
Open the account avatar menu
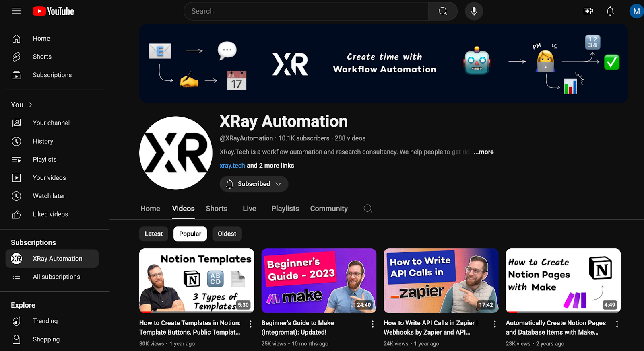[636, 11]
